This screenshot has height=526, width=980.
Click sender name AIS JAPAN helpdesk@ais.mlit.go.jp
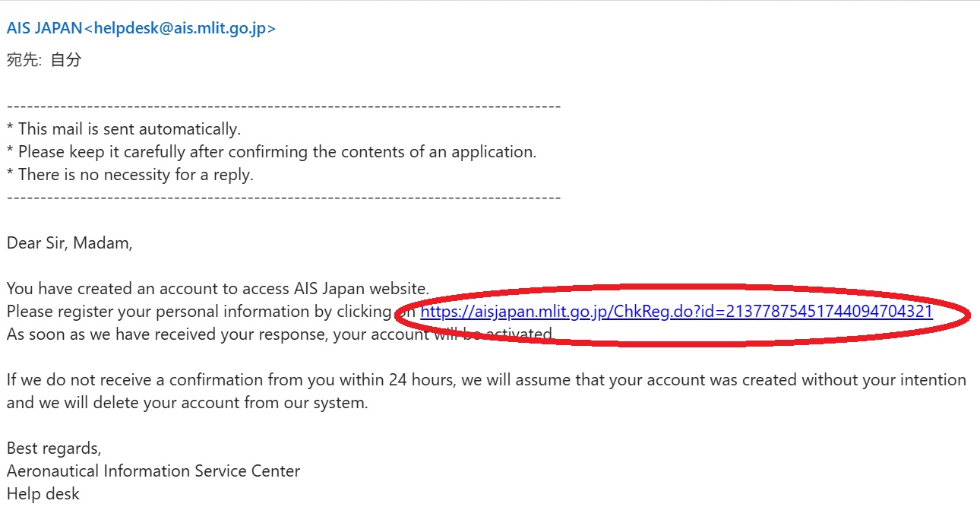click(x=141, y=29)
